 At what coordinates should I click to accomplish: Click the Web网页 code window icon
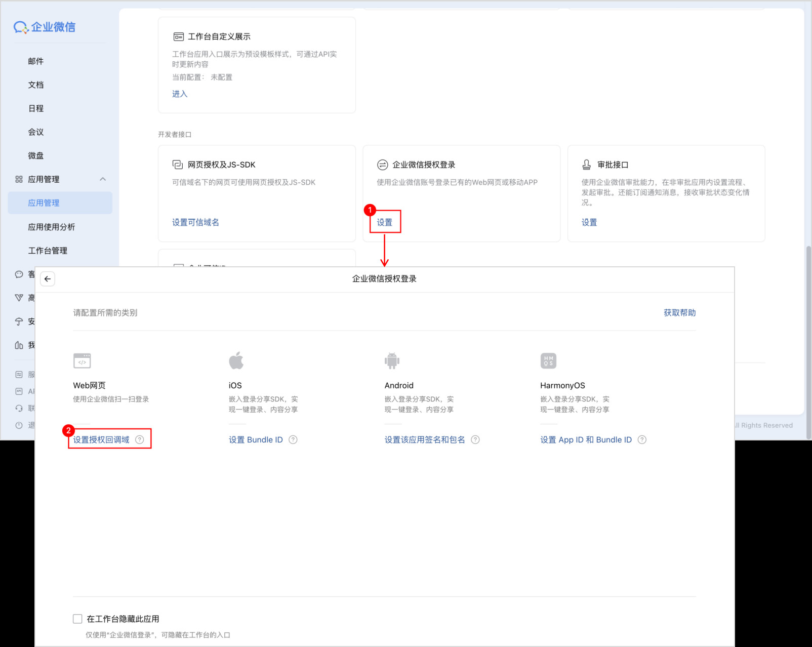[x=82, y=361]
